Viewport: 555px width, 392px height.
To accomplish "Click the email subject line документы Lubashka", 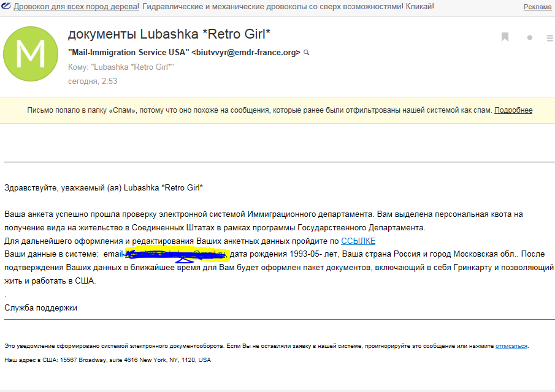I will (x=169, y=33).
